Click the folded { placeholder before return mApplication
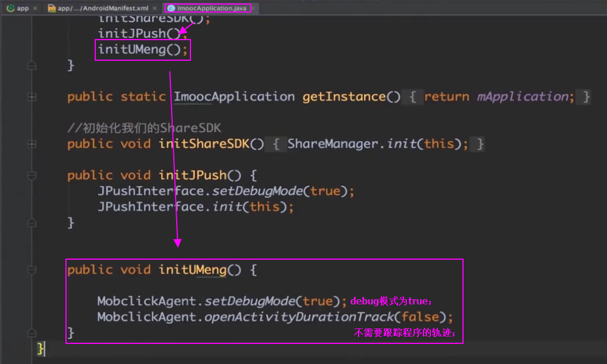Viewport: 607px width, 364px height. pyautogui.click(x=413, y=97)
